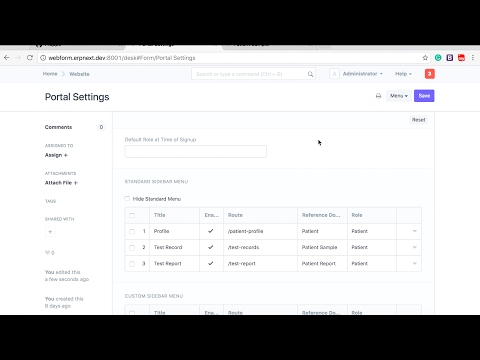
Task: Click the route /test-records
Action: [x=243, y=247]
